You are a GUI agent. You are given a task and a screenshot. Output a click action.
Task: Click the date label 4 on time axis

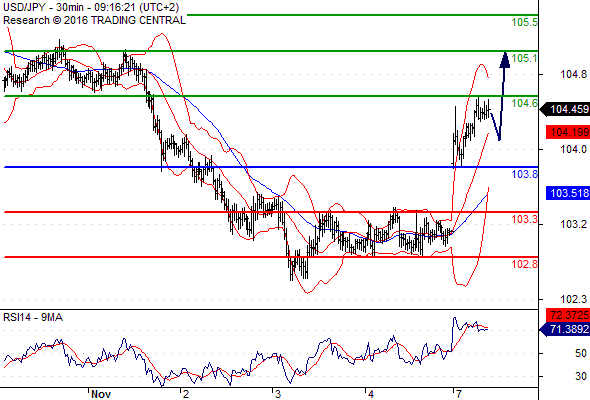pyautogui.click(x=371, y=394)
